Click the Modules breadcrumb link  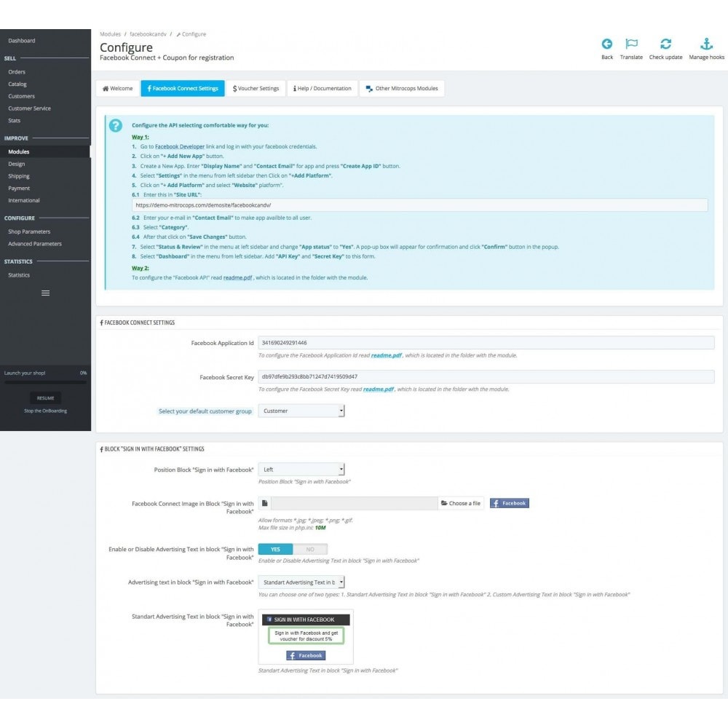click(x=110, y=34)
